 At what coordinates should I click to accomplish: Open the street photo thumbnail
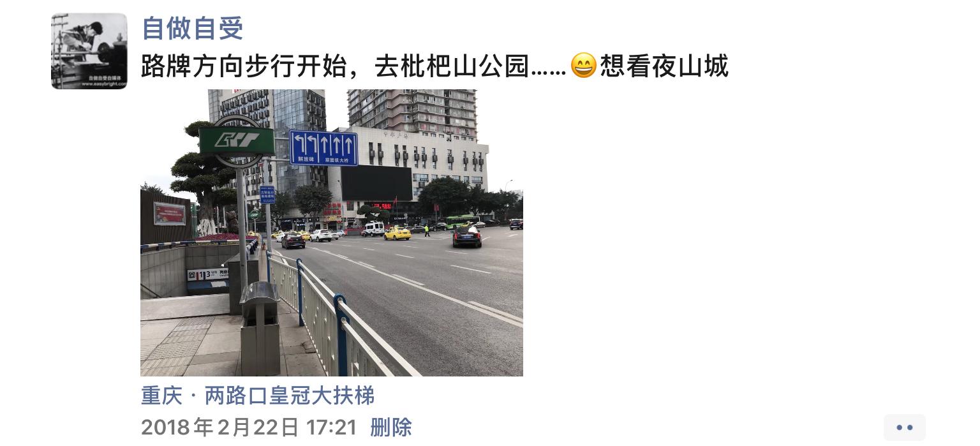click(332, 233)
